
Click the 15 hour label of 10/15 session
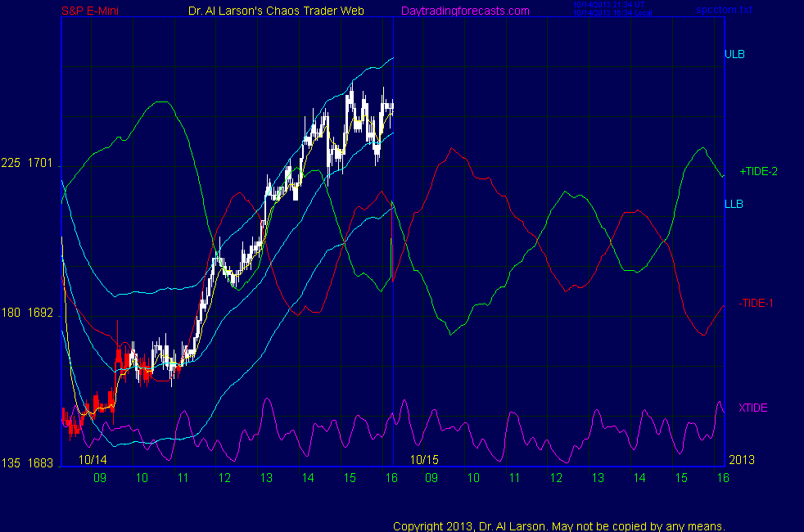(681, 478)
